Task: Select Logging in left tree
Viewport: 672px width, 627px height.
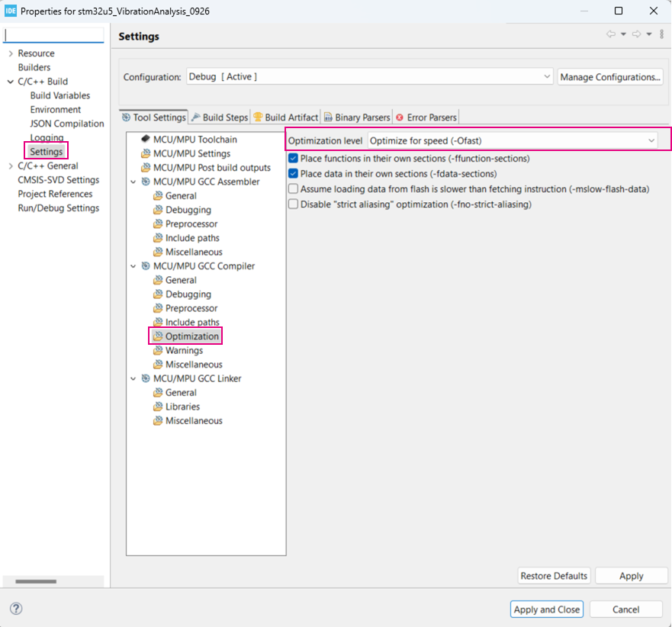Action: click(x=47, y=137)
